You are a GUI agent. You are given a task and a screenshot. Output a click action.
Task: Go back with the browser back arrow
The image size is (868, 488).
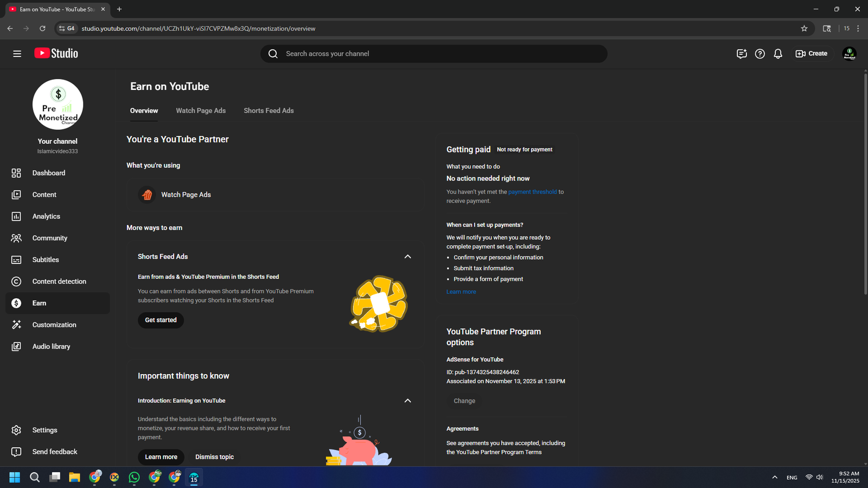10,29
